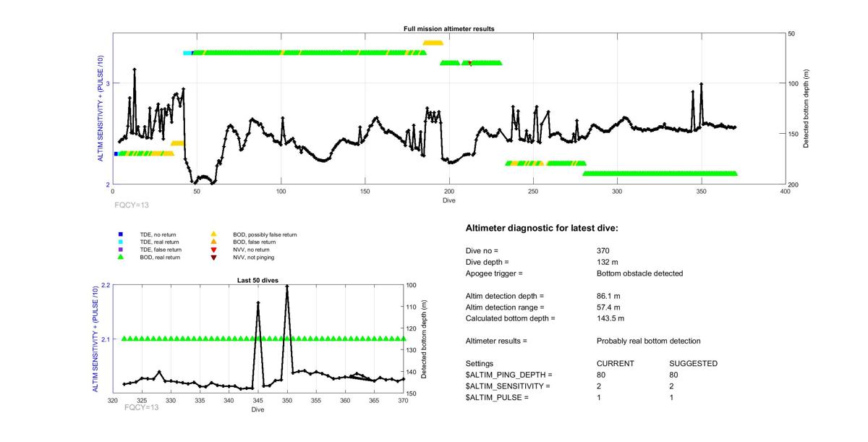Click the Altimeter diagnostic for latest dive heading
The image size is (868, 442).
click(x=542, y=229)
